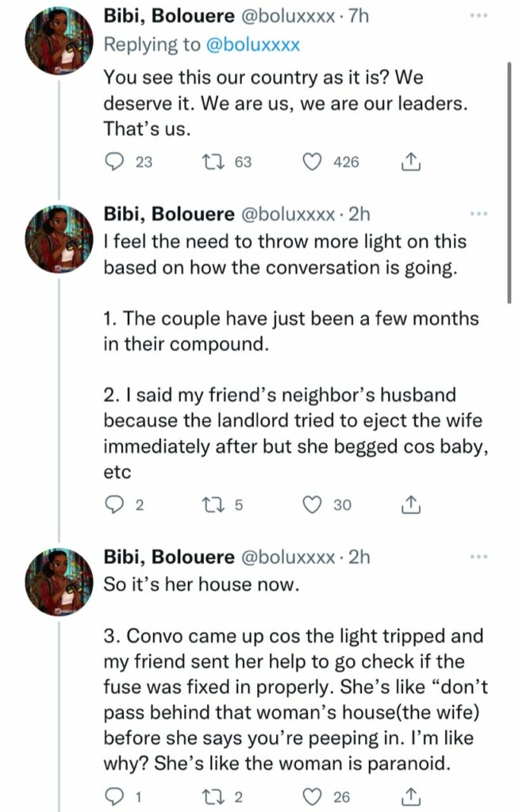Screen dimensions: 515x812
Task: Like the tweet with 26 likes
Action: (x=311, y=796)
